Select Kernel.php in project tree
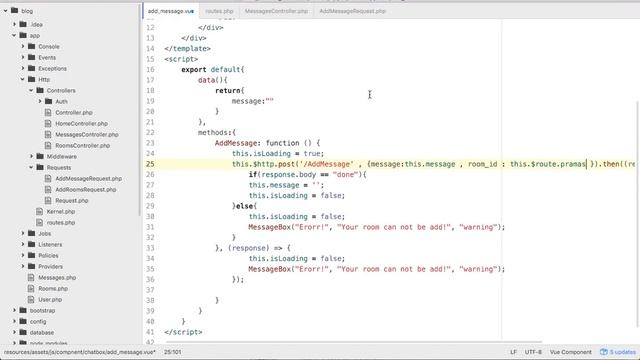Viewport: 640px width, 360px height. tap(61, 211)
